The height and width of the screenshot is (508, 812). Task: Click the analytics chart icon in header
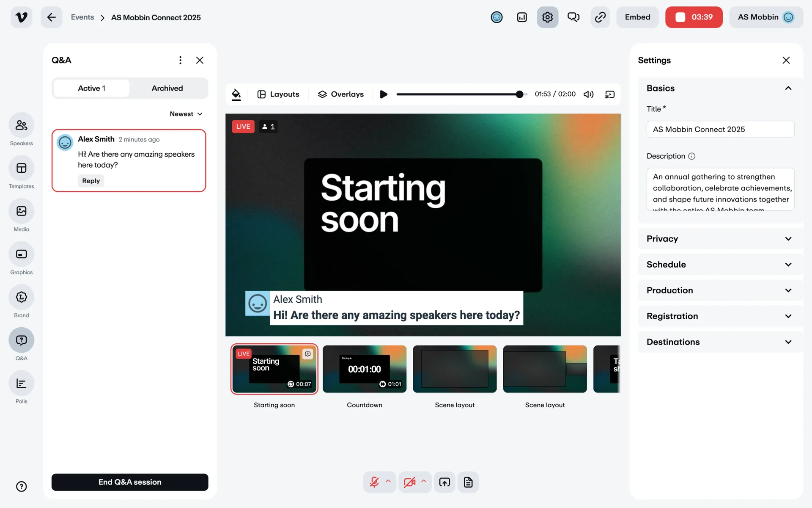(522, 17)
